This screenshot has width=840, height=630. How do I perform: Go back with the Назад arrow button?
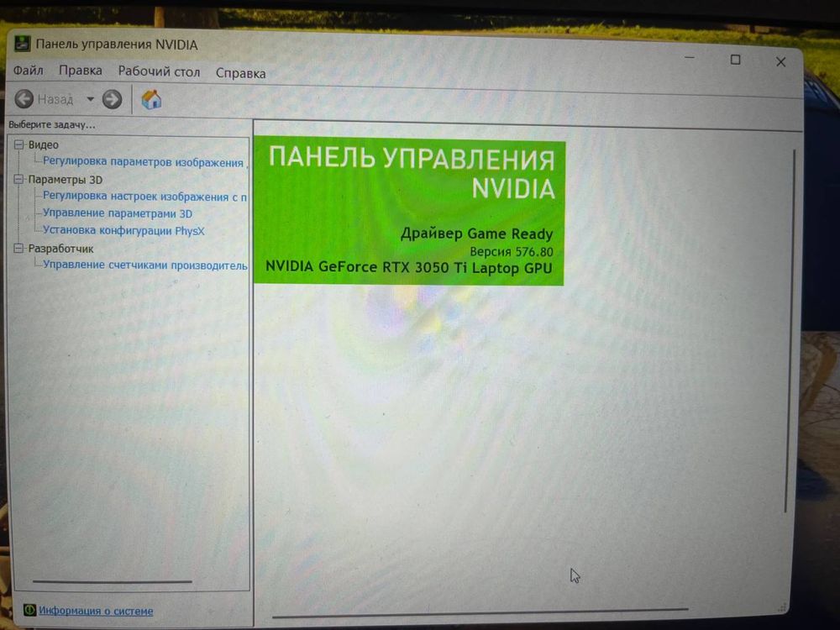tap(24, 98)
